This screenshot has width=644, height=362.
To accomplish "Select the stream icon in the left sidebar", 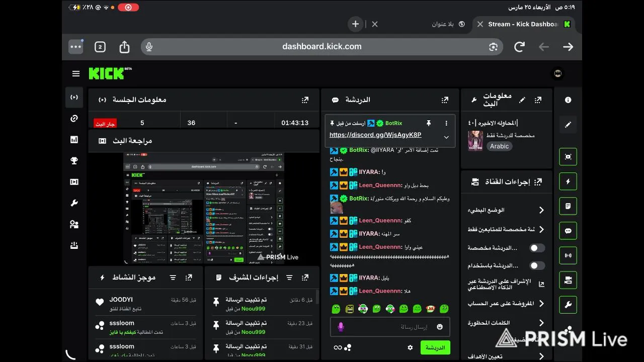I will tap(74, 97).
